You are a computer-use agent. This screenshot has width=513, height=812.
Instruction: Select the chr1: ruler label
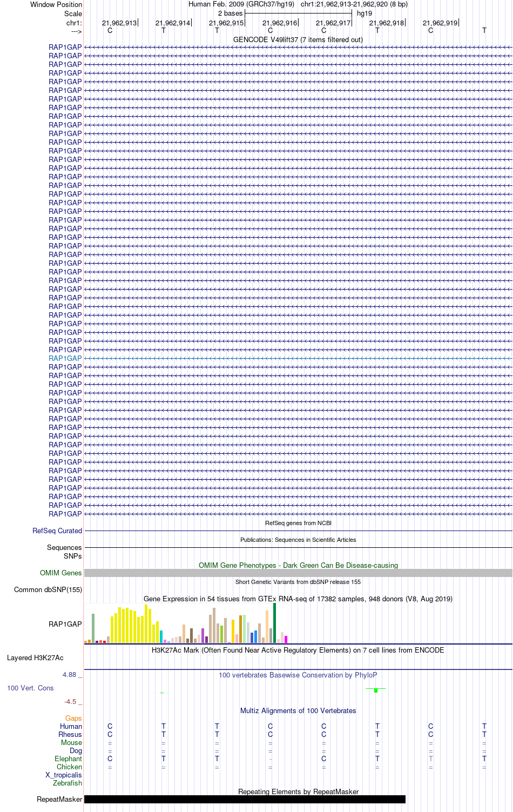click(74, 23)
